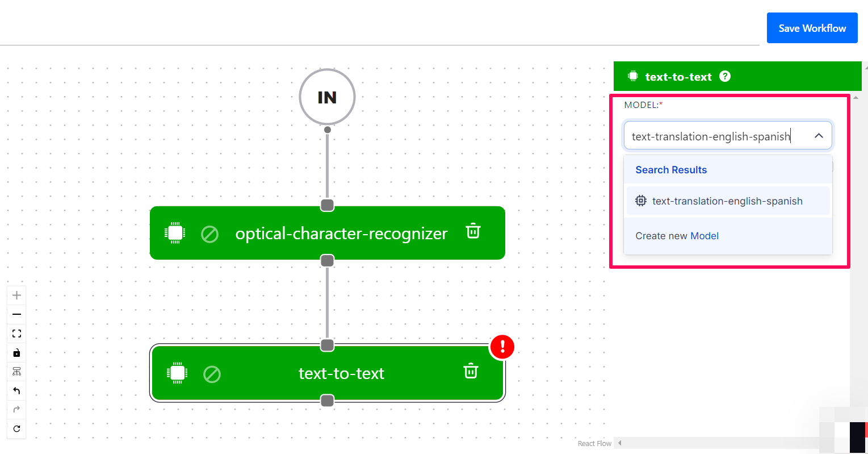Zoom in on the workflow canvas

point(16,295)
